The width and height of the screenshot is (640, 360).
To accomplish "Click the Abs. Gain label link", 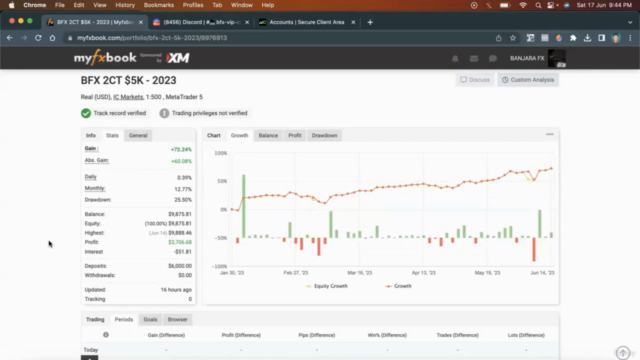I will [x=96, y=160].
